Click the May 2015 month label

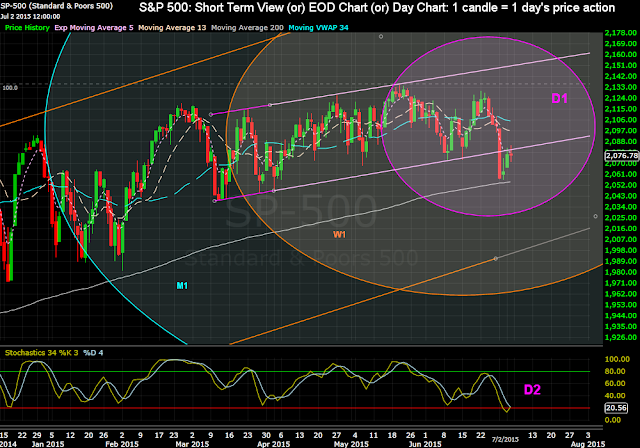coord(351,444)
